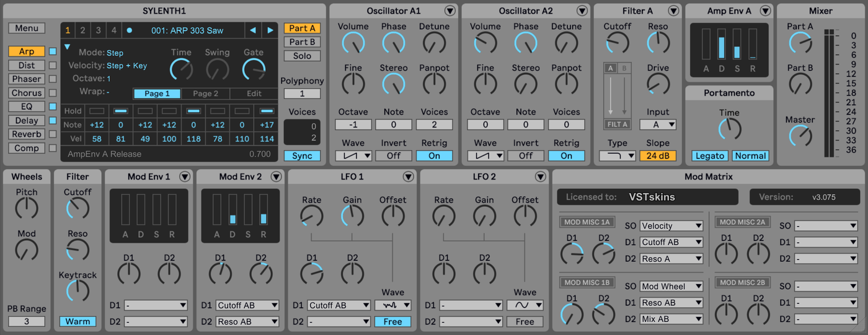
Task: Click the Mixer Master knob
Action: pos(800,136)
